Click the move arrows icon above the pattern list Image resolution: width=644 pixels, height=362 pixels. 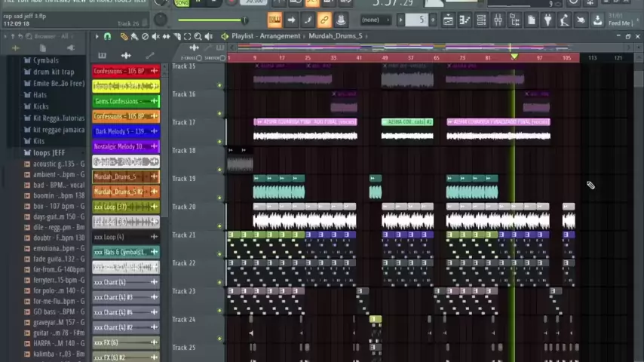[x=126, y=55]
